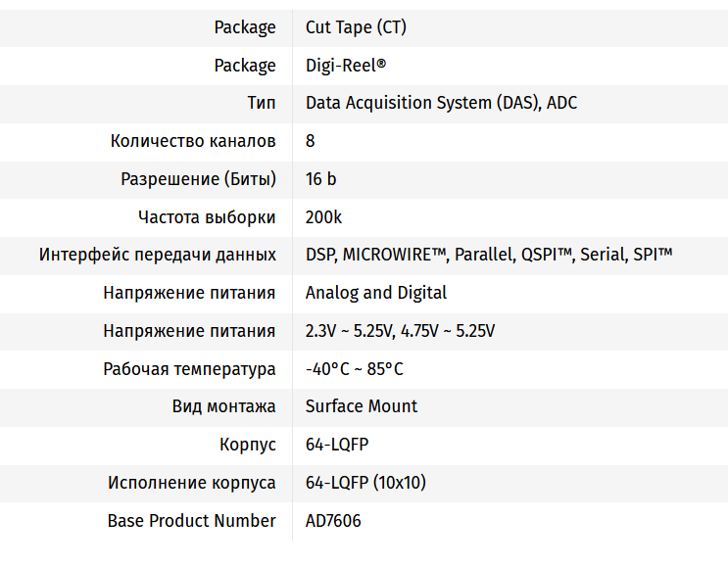
Task: Click Data Acquisition System (DAS), ADC text
Action: point(441,103)
